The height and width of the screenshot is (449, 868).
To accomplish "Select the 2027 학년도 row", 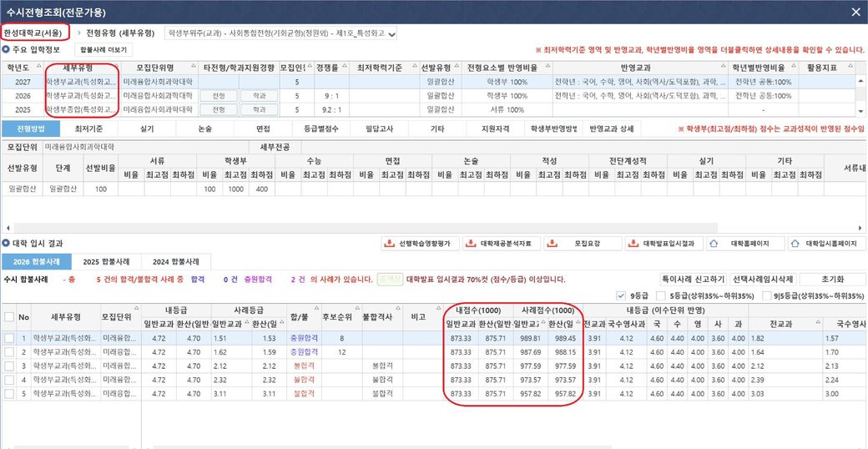I will (428, 82).
